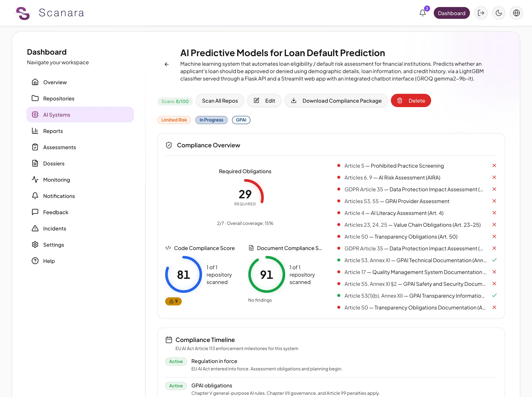
Task: Open Settings in the sidebar
Action: point(80,245)
